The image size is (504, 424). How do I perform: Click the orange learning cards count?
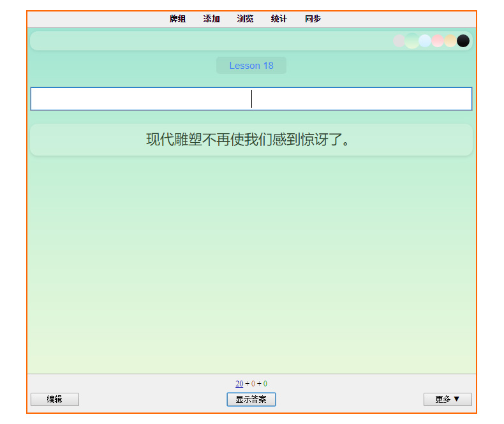[x=253, y=384]
